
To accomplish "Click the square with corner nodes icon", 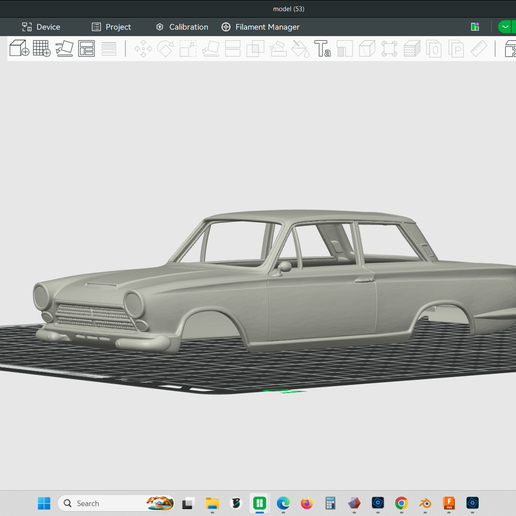I will 389,49.
